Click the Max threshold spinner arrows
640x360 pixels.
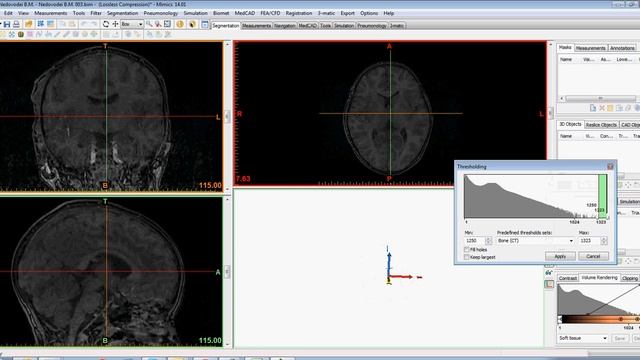[x=604, y=241]
